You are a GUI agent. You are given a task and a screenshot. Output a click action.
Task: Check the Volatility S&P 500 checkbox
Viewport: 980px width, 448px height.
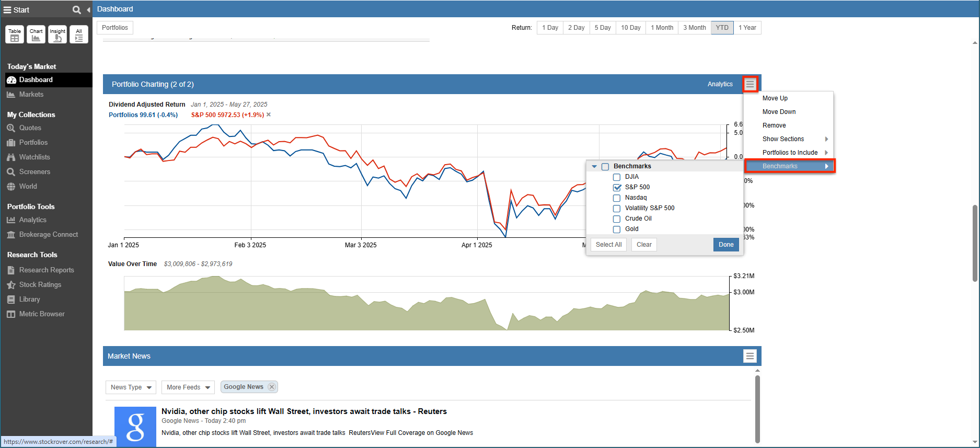pyautogui.click(x=617, y=209)
